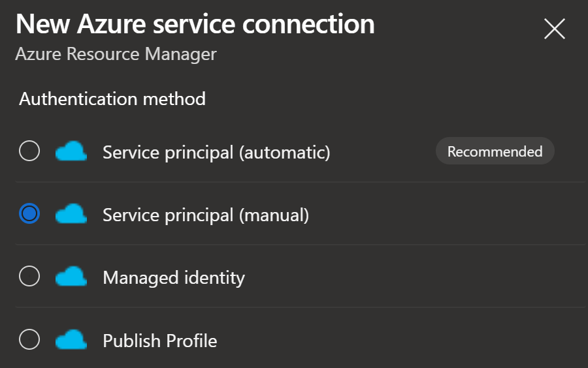The width and height of the screenshot is (588, 368).
Task: Enable the Managed identity radio button
Action: (x=29, y=277)
